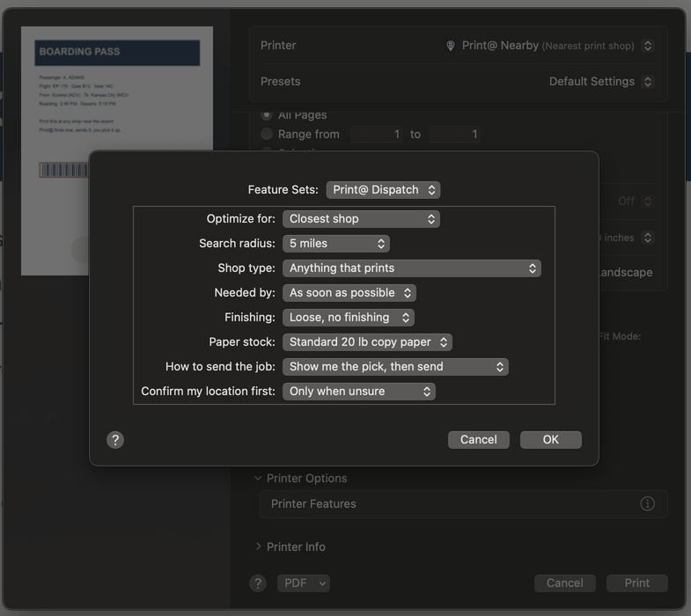Select the Landscape orientation option
Viewport: 691px width, 616px height.
[x=625, y=272]
